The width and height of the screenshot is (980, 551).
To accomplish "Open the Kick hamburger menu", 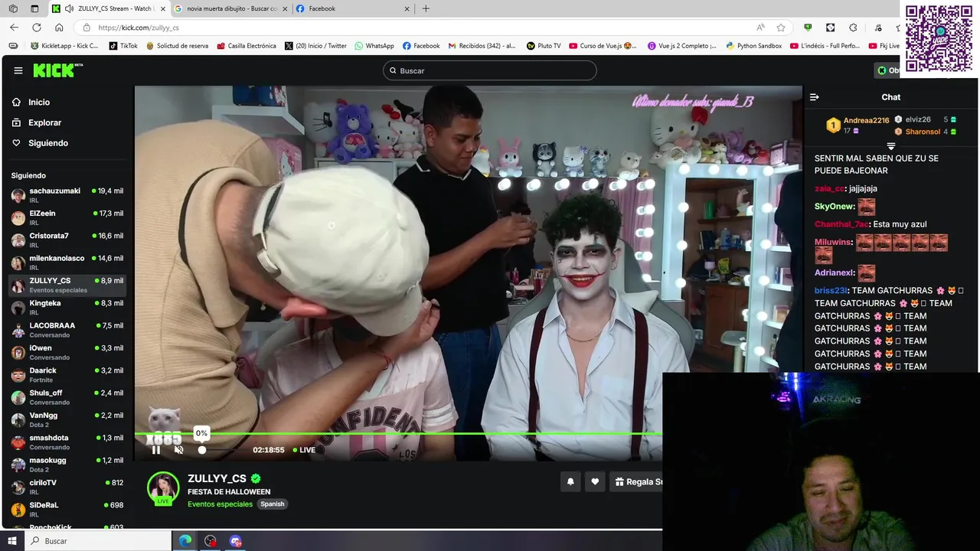I will click(x=18, y=70).
